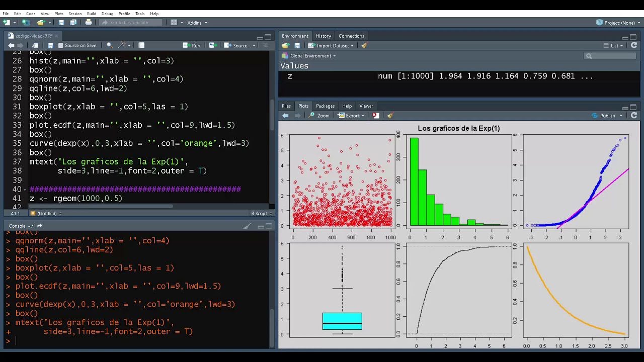Click the Publish button in Plots pane
Viewport: 644px width, 362px height.
point(604,116)
